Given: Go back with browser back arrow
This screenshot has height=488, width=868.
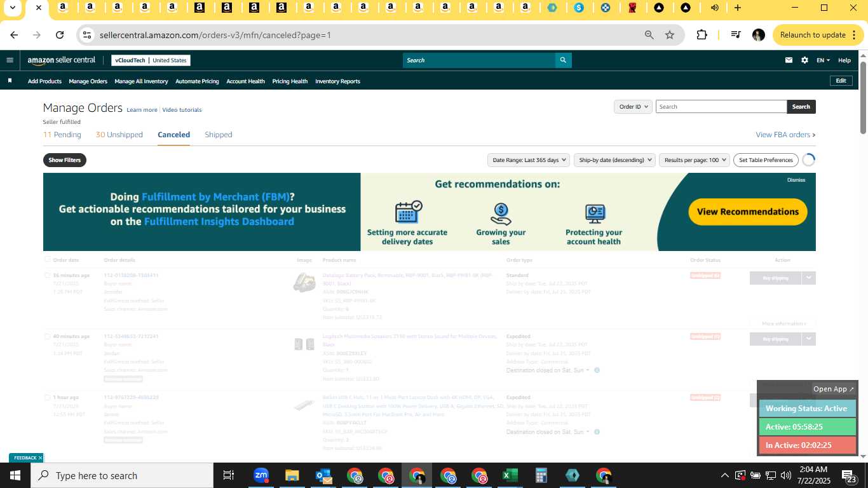Looking at the screenshot, I should coord(14,35).
